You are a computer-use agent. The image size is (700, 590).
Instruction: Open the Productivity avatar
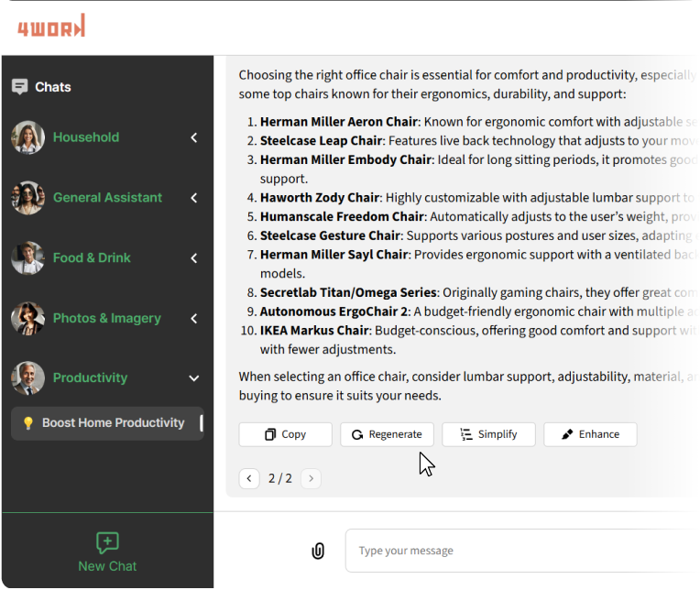tap(27, 378)
